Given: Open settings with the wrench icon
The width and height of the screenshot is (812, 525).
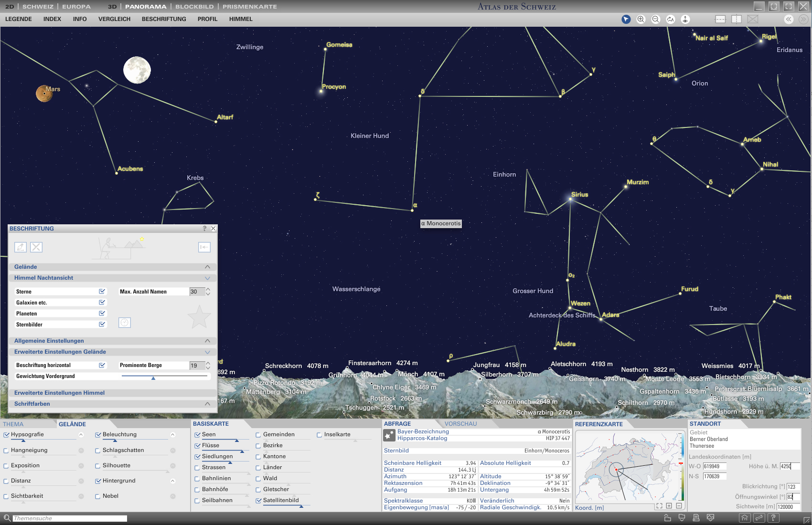Looking at the screenshot, I should pyautogui.click(x=759, y=518).
